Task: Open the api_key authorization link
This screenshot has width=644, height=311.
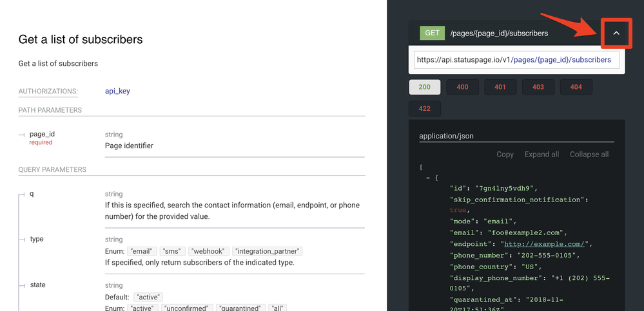Action: tap(117, 91)
